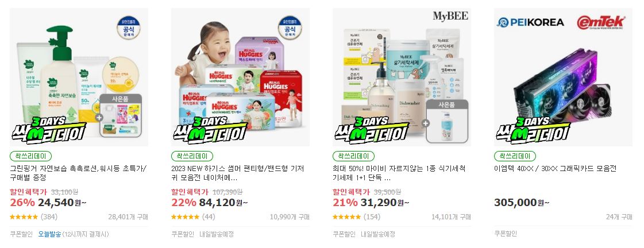This screenshot has height=248, width=644.
Task: Click the 3DAYS banner on the Huggies image
Action: tap(210, 129)
